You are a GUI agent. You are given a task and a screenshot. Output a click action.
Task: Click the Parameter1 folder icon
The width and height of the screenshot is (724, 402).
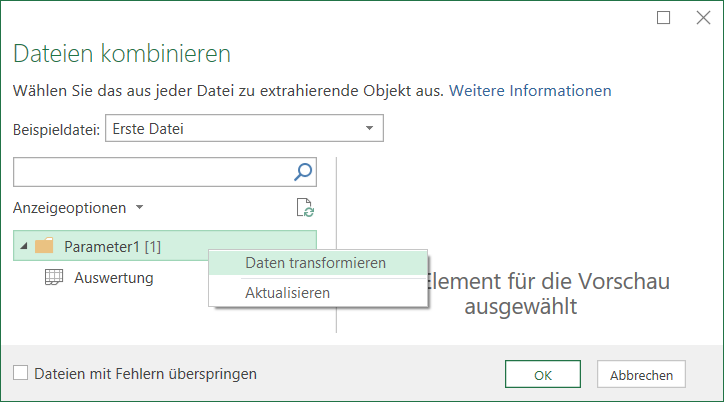click(44, 246)
